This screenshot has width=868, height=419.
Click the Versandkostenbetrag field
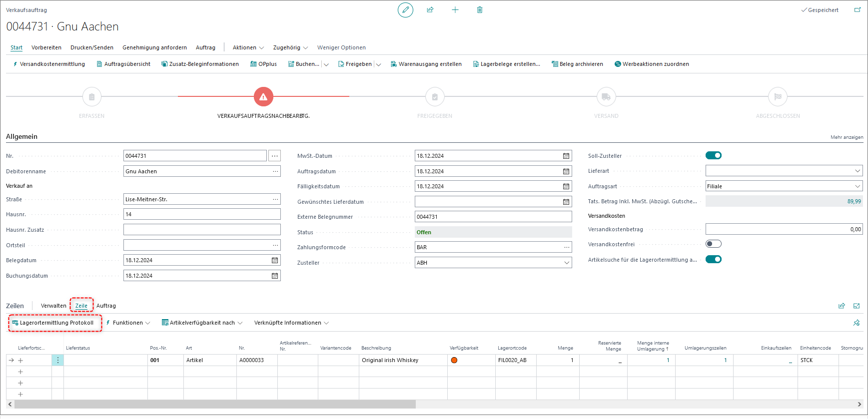pos(784,229)
